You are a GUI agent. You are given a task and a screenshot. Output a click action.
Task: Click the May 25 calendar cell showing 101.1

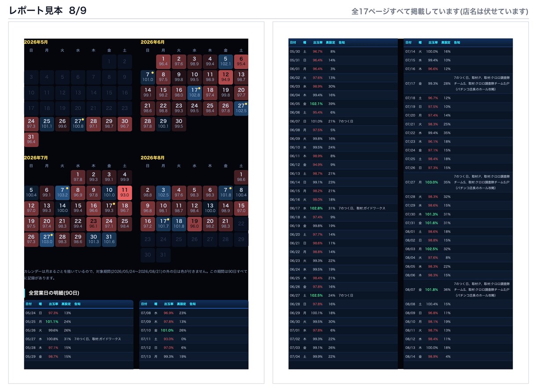tap(47, 124)
